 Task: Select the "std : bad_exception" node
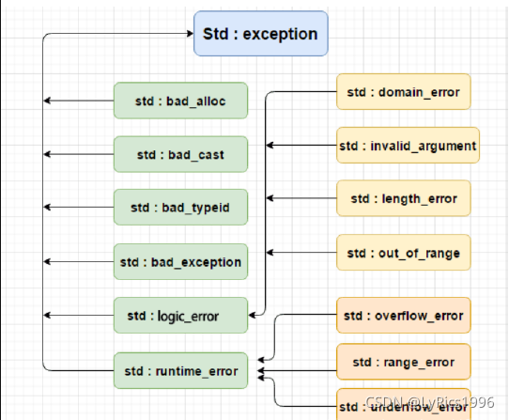(181, 261)
